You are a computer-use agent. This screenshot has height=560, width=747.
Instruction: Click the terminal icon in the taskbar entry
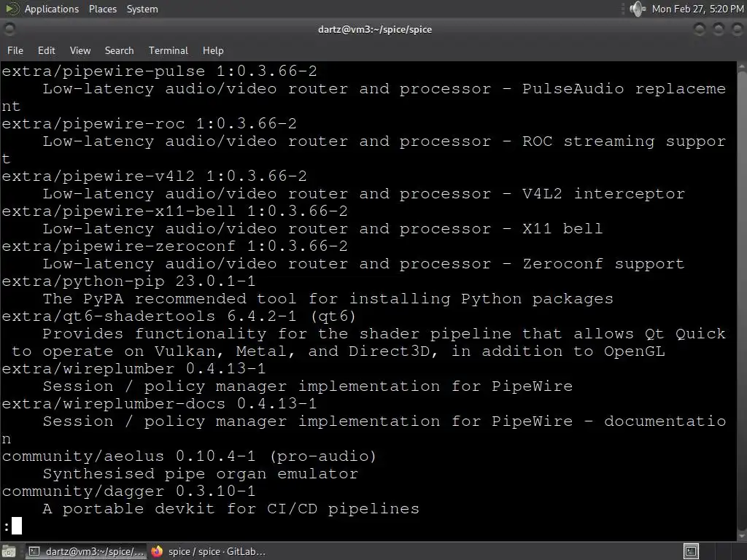pos(34,551)
